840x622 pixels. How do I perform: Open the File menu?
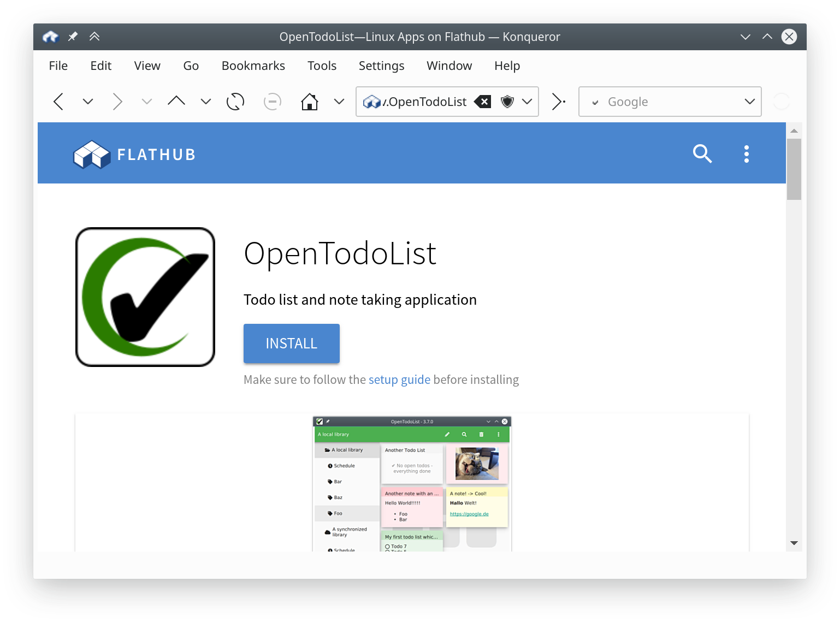58,66
